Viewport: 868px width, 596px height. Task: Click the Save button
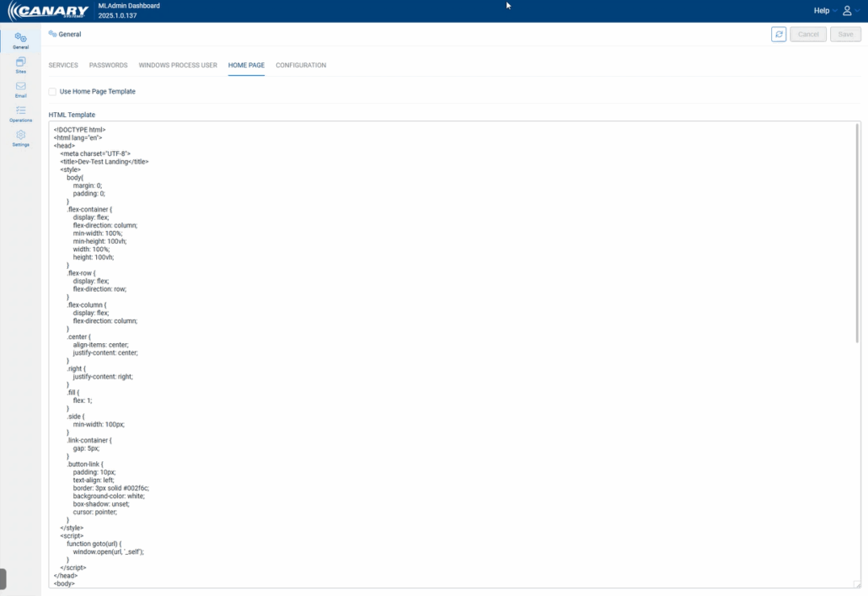pos(845,34)
